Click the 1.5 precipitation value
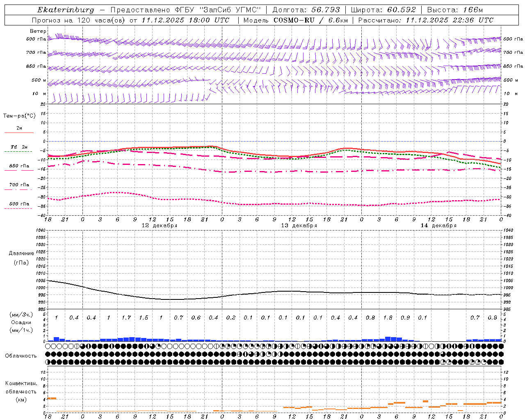 [144, 318]
